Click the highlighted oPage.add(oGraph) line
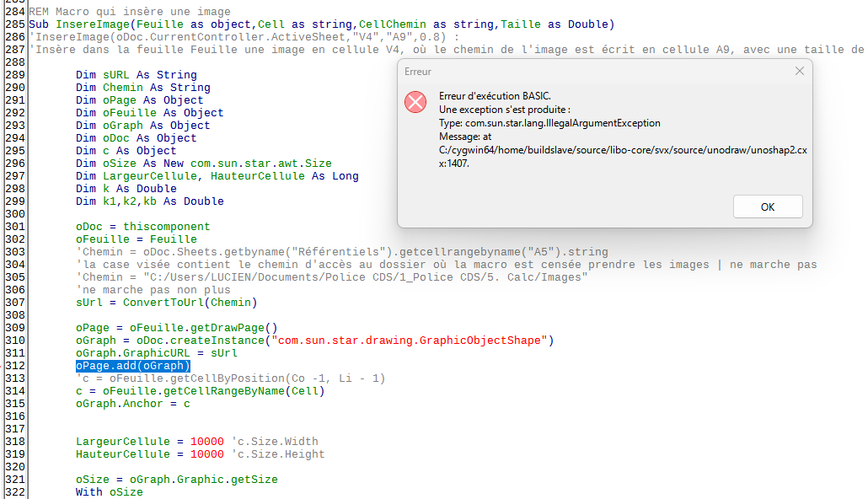The height and width of the screenshot is (499, 868). [133, 366]
